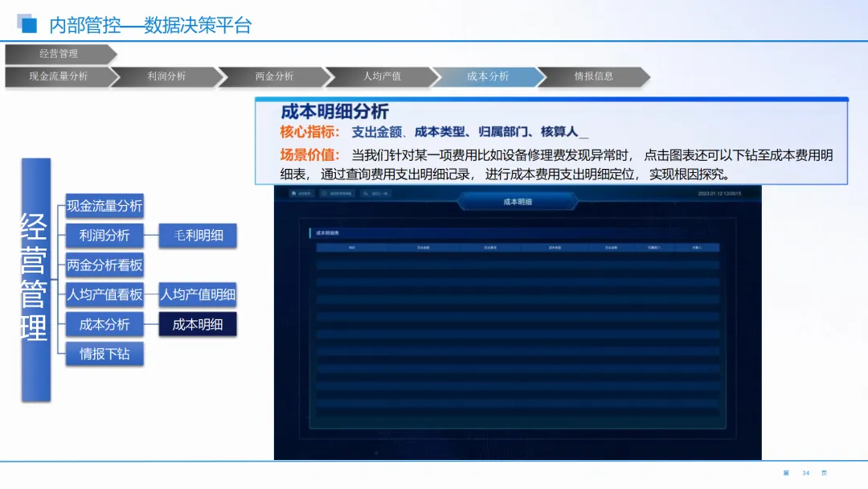This screenshot has height=489, width=868.
Task: Open the 毛利明细 node
Action: tap(198, 236)
